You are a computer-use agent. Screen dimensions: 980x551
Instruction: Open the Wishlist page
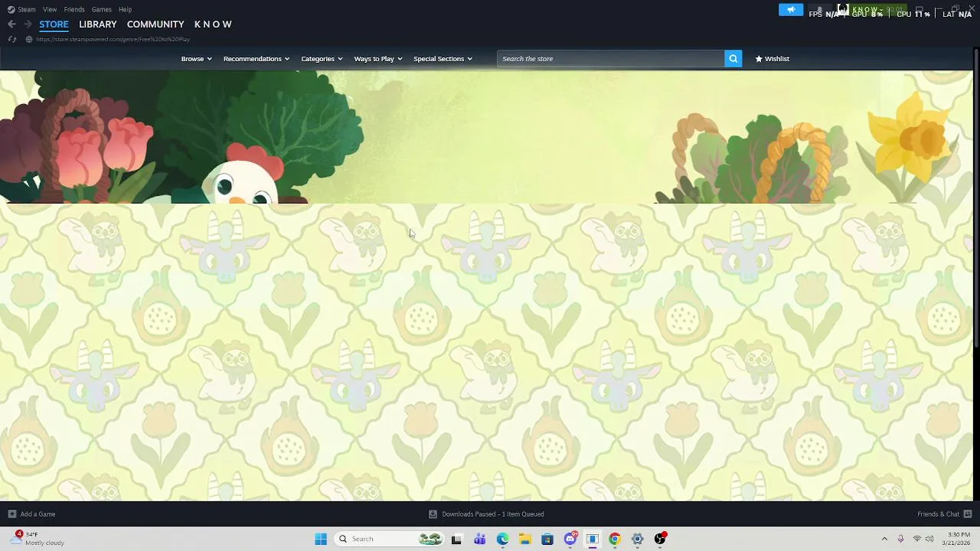(x=772, y=59)
